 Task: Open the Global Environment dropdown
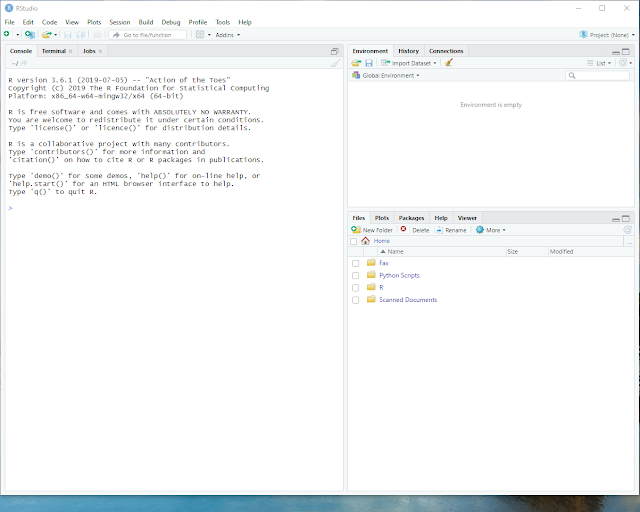386,75
